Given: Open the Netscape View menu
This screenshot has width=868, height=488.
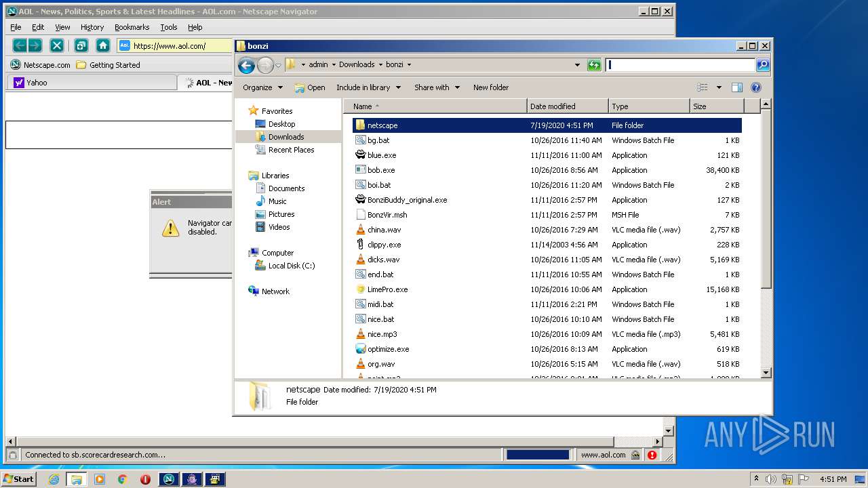Looking at the screenshot, I should tap(62, 27).
